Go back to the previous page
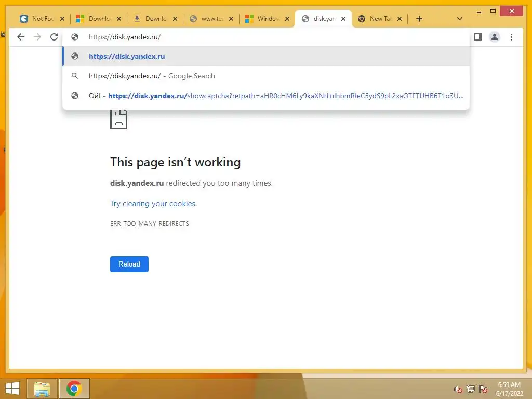The width and height of the screenshot is (532, 399). click(21, 37)
